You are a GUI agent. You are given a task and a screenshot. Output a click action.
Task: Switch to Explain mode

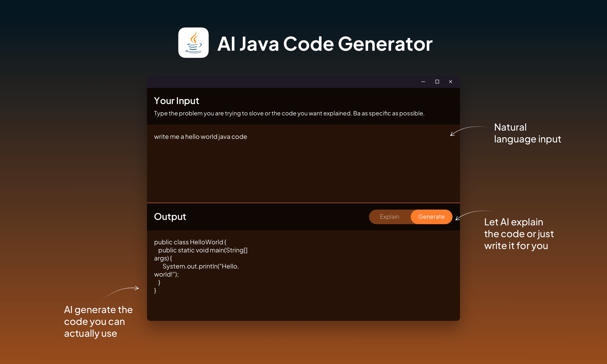click(389, 217)
